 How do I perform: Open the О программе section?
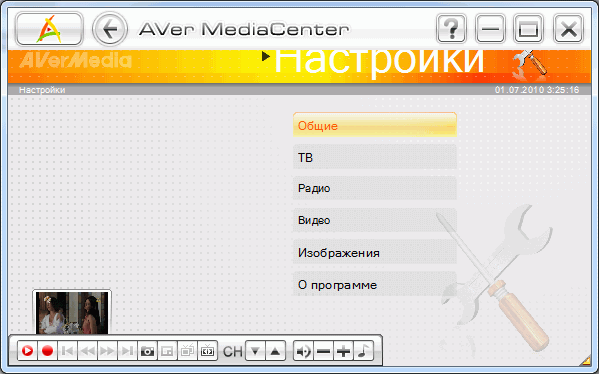pos(375,284)
